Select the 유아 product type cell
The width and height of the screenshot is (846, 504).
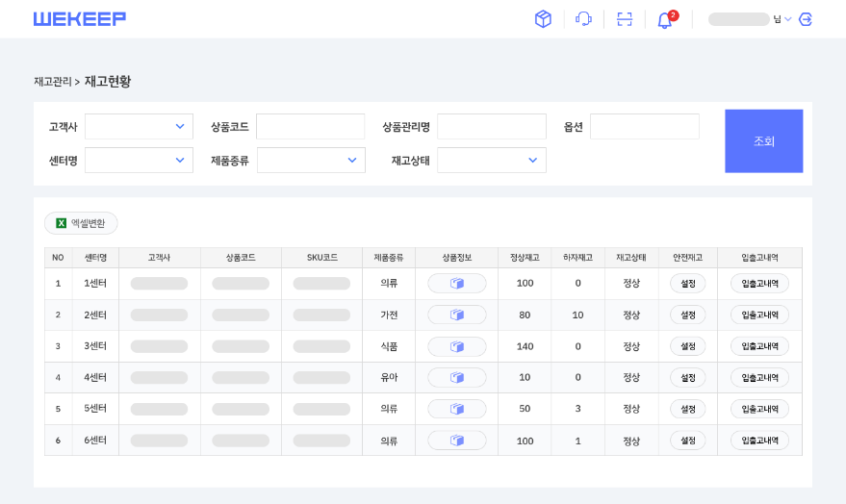389,377
